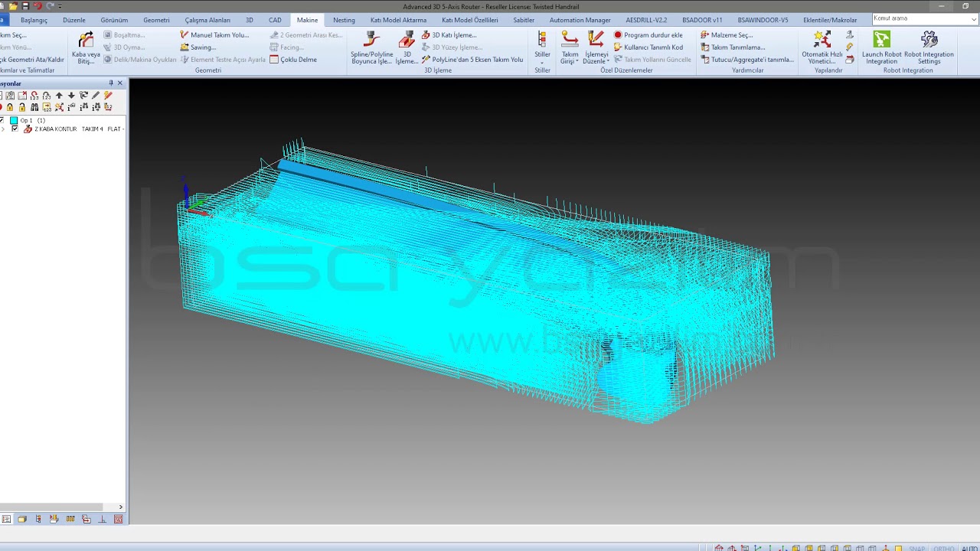Pin the operations panel
The width and height of the screenshot is (980, 551).
click(x=111, y=83)
